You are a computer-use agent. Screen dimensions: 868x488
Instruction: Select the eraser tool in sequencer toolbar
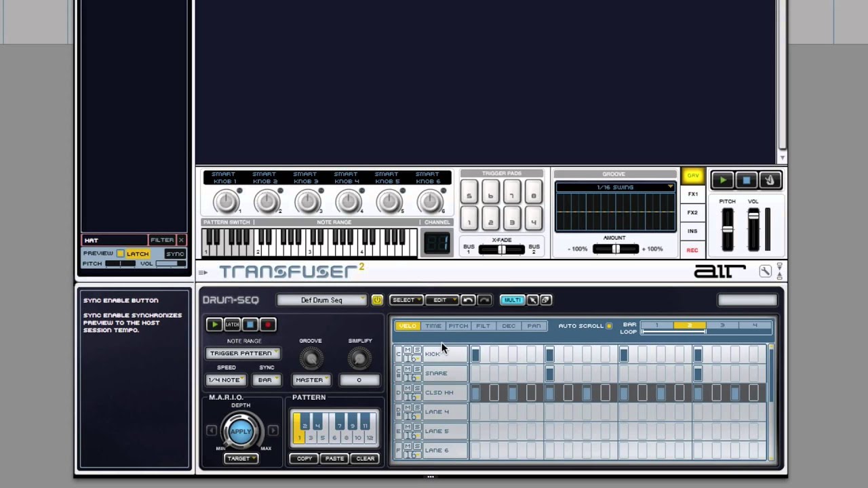[546, 300]
